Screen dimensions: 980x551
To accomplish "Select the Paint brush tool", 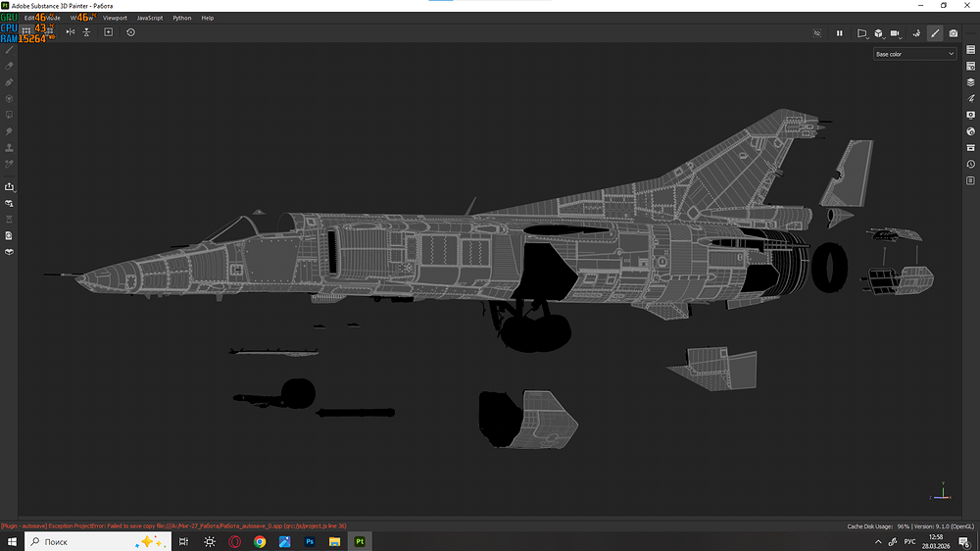I will pyautogui.click(x=9, y=50).
